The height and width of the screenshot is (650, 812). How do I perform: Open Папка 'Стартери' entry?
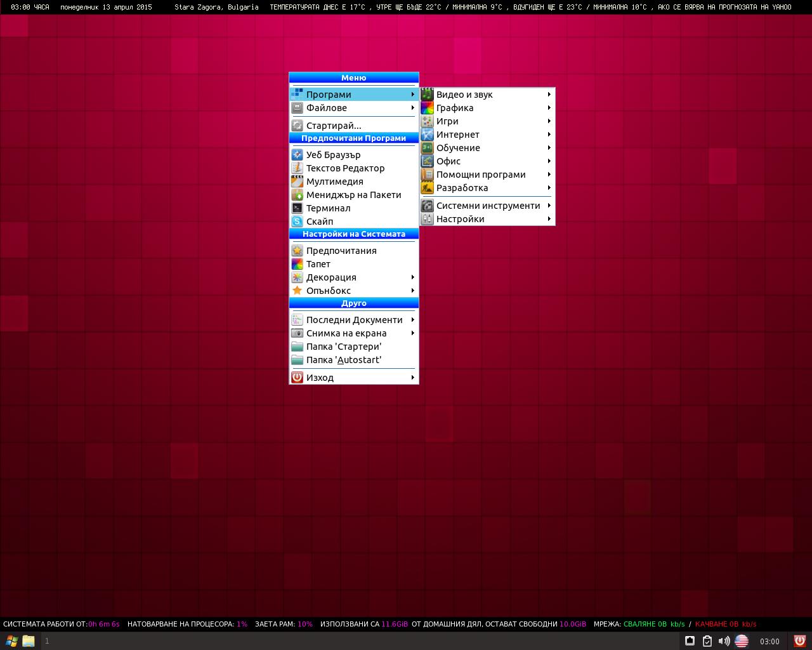tap(353, 347)
